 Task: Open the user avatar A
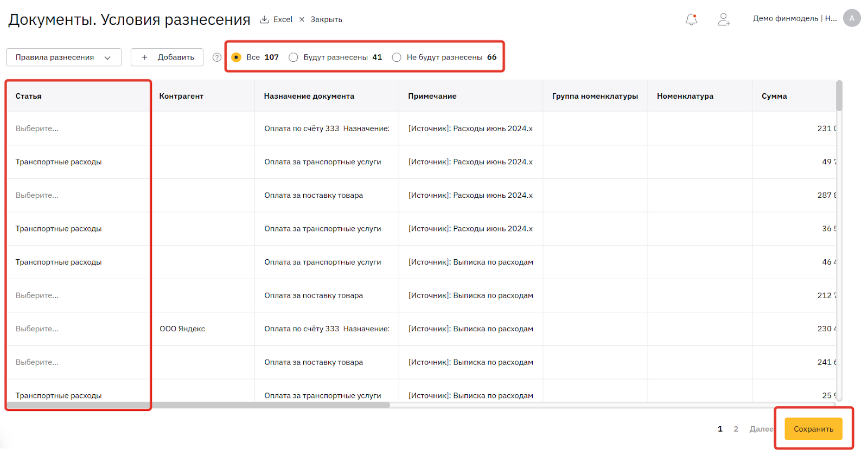point(852,18)
